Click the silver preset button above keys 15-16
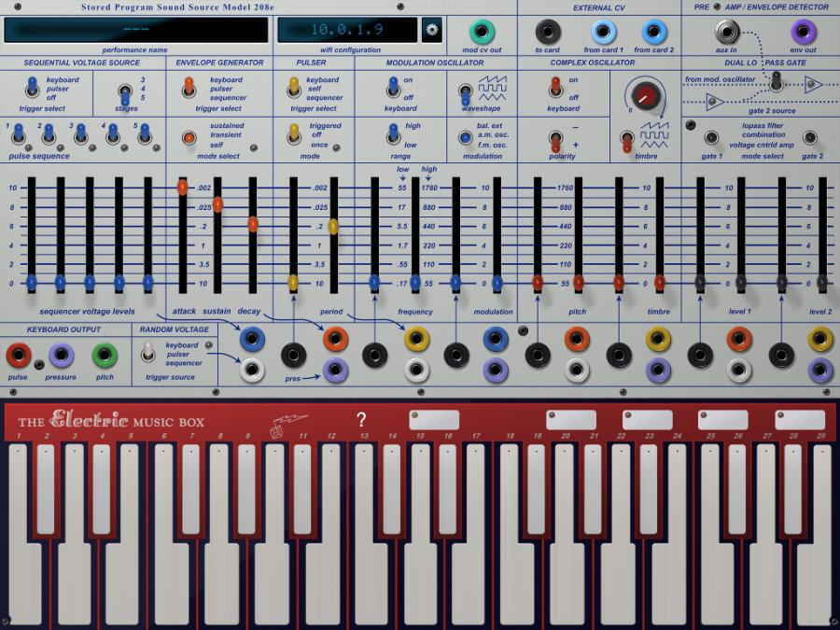 (434, 420)
